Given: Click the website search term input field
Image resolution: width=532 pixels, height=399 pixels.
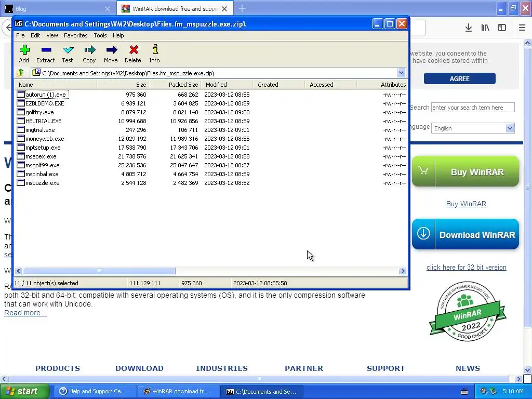Looking at the screenshot, I should [473, 108].
